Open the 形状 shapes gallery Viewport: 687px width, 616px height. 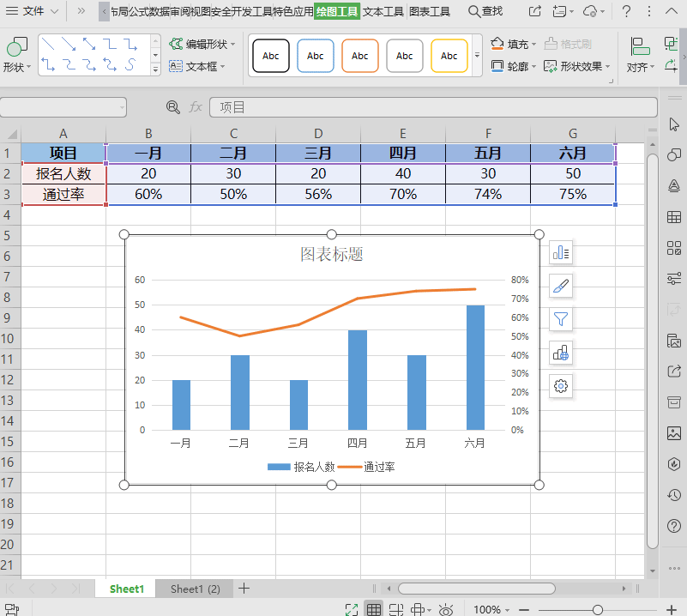point(16,54)
